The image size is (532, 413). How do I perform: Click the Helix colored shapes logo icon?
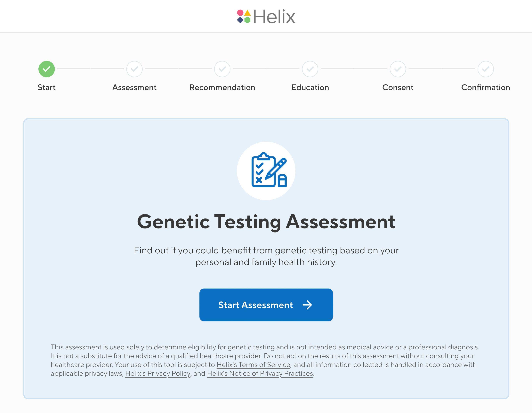pyautogui.click(x=244, y=17)
